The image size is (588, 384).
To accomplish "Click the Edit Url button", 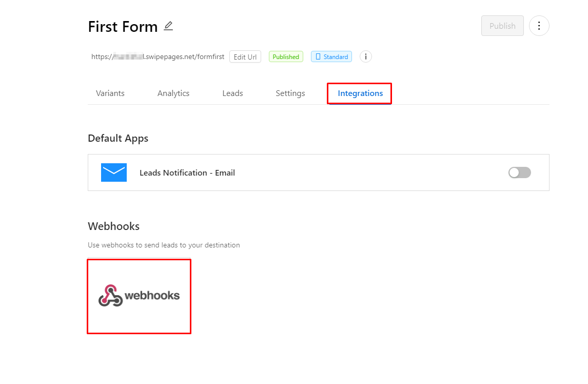I will click(245, 56).
